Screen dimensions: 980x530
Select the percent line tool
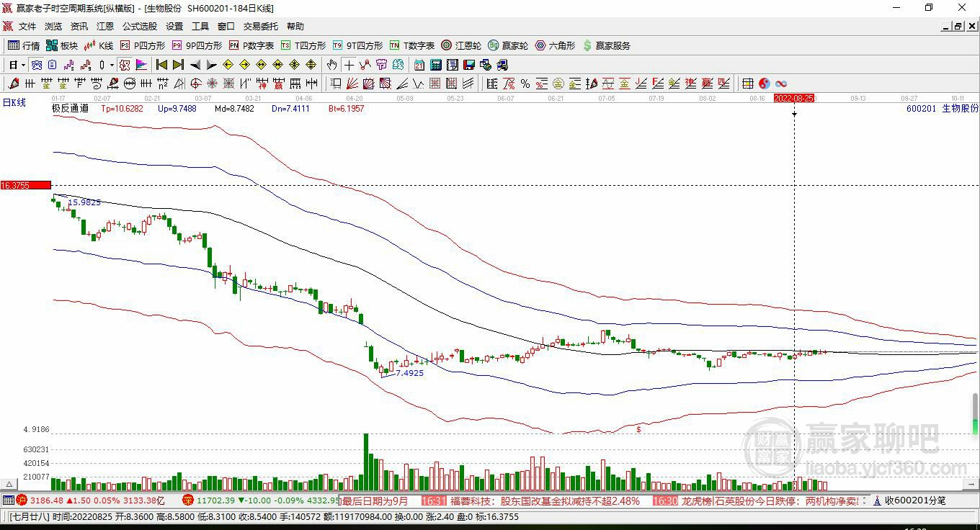tap(525, 84)
